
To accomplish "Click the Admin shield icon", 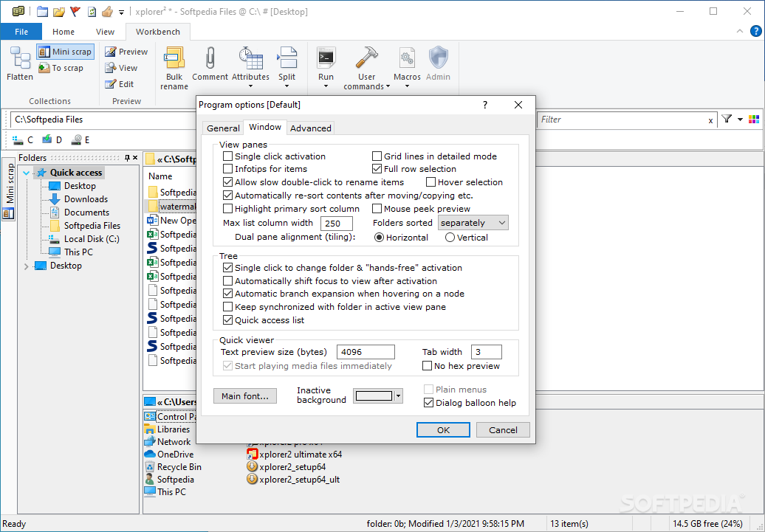I will [x=438, y=58].
